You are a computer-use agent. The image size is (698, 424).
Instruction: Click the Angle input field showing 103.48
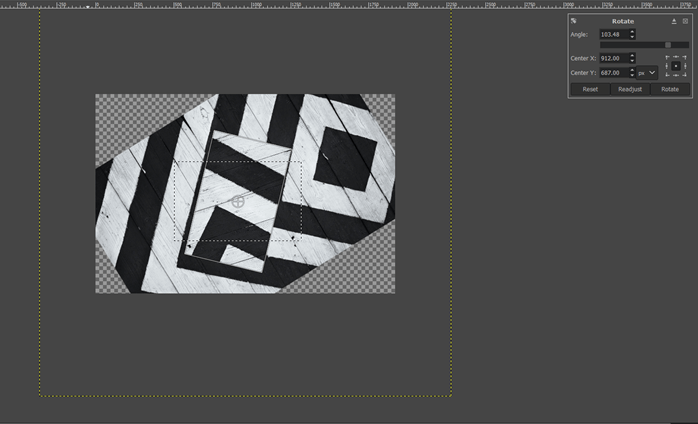[614, 34]
